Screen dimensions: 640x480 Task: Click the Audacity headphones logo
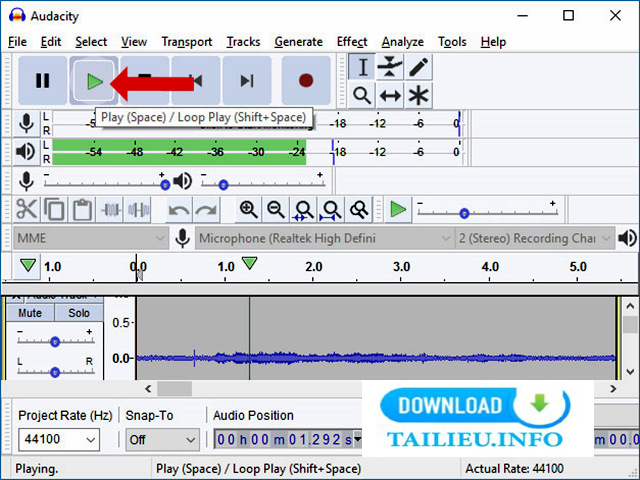17,16
